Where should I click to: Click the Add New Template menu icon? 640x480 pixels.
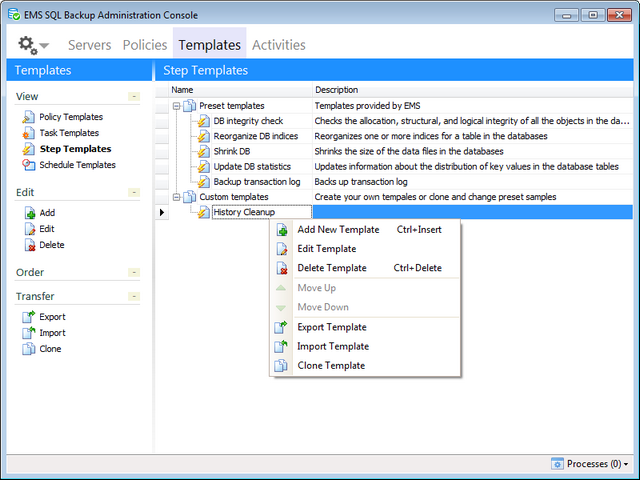pyautogui.click(x=282, y=229)
